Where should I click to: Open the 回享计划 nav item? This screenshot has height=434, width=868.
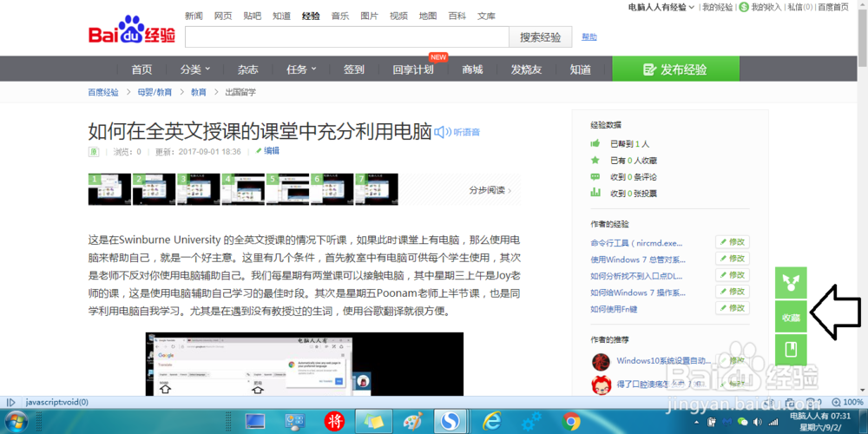[x=413, y=69]
